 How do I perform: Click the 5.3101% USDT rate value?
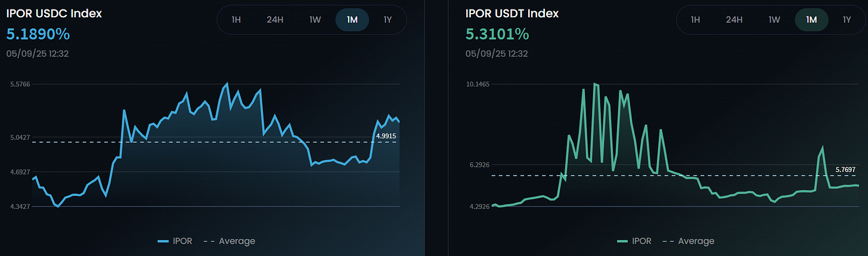497,35
